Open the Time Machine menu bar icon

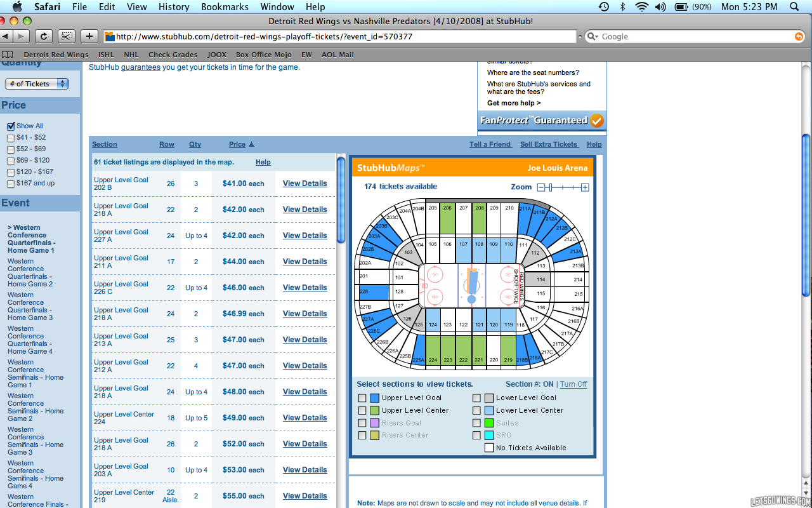[603, 7]
